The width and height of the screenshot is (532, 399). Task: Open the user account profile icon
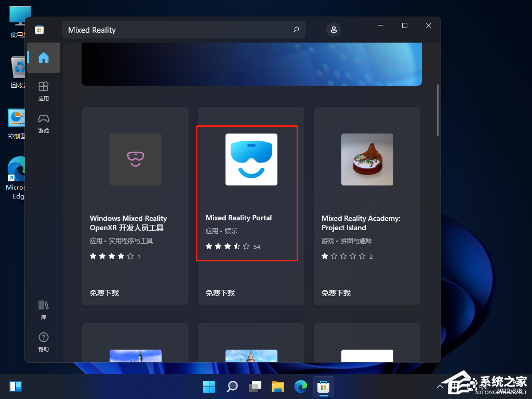[334, 30]
